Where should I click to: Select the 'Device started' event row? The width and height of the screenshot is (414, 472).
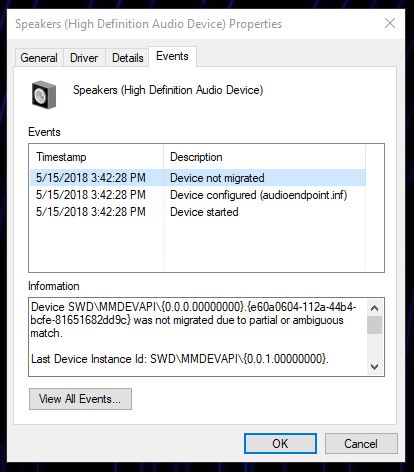(198, 212)
